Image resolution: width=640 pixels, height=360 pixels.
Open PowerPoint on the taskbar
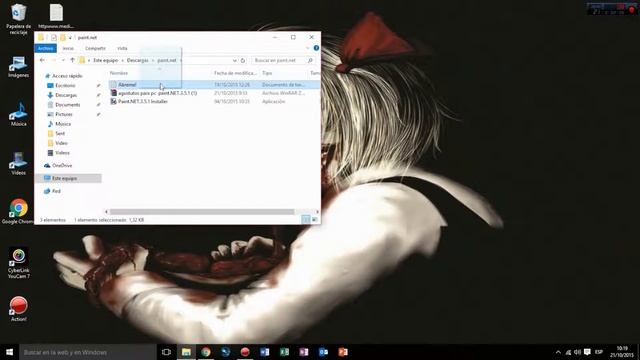pos(343,352)
